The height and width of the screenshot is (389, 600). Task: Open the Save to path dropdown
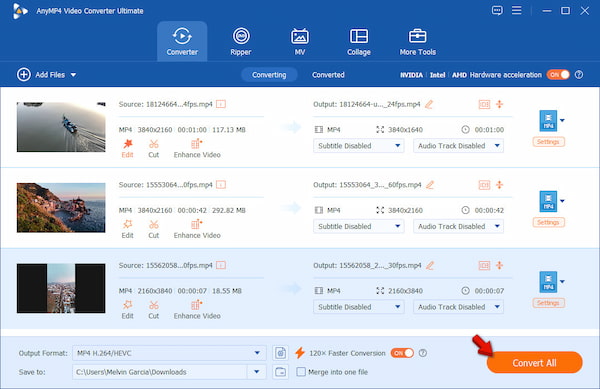[x=257, y=372]
